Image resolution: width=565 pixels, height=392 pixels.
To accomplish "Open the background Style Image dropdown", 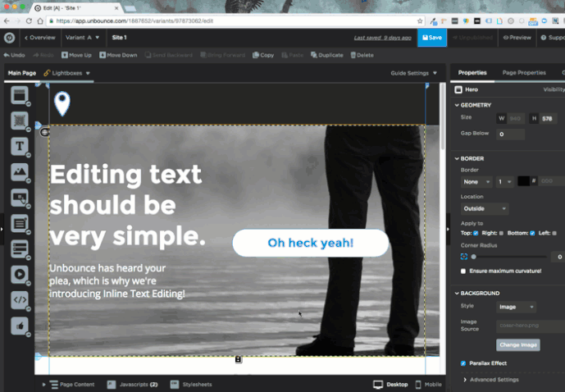I will [x=516, y=307].
